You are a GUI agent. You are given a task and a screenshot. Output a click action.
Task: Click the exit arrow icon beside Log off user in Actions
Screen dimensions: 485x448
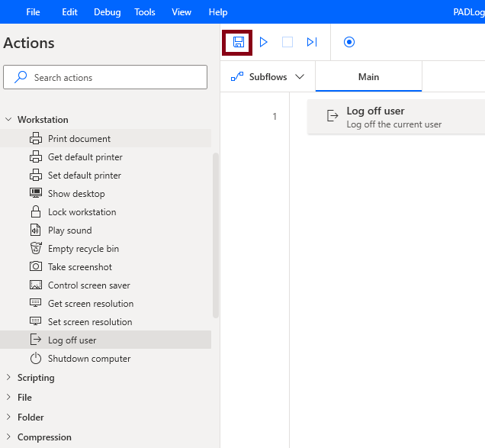pyautogui.click(x=36, y=340)
